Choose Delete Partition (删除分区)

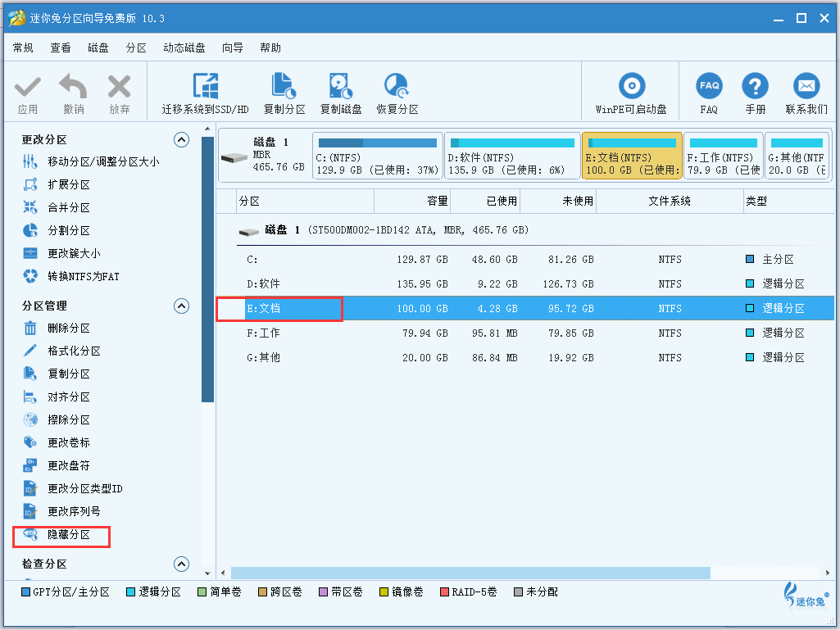tap(57, 328)
